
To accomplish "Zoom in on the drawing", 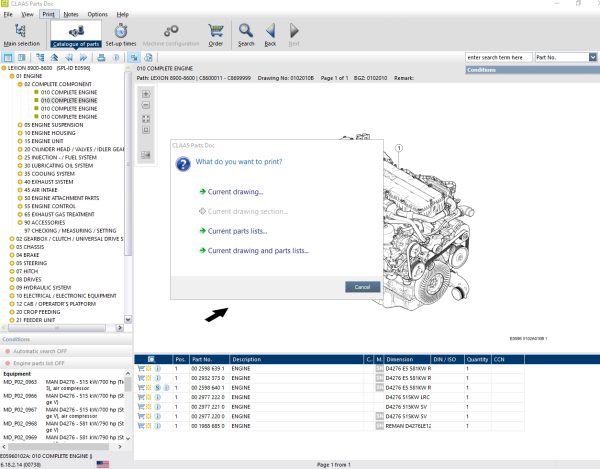I will point(146,94).
